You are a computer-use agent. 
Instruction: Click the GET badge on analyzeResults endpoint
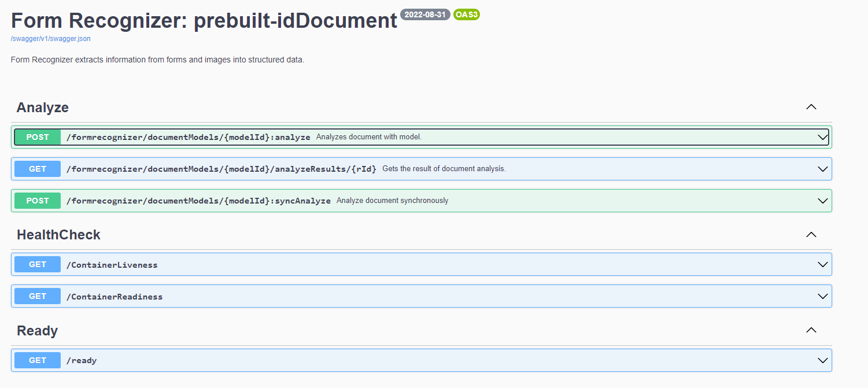tap(37, 169)
